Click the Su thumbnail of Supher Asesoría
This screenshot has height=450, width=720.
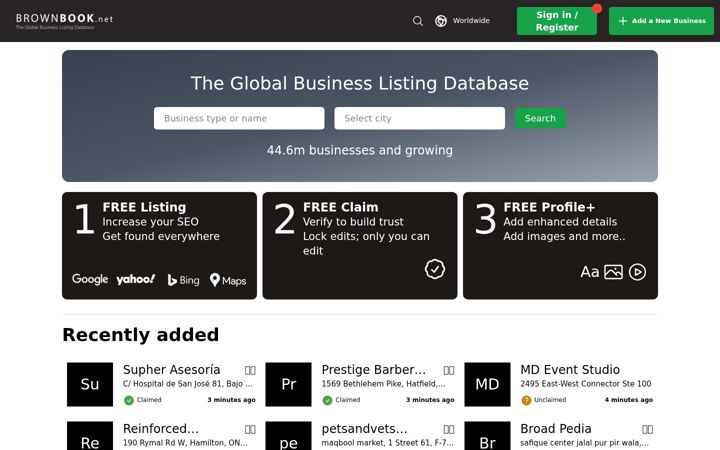(x=90, y=384)
